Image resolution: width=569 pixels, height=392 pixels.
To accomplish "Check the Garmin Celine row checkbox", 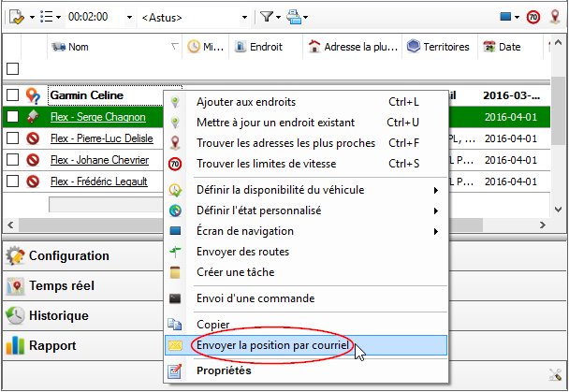I will [x=12, y=95].
